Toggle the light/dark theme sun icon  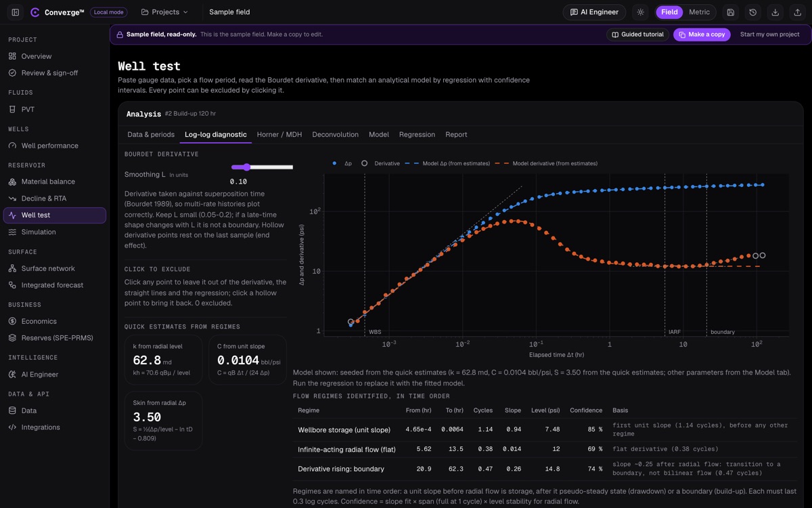point(641,12)
